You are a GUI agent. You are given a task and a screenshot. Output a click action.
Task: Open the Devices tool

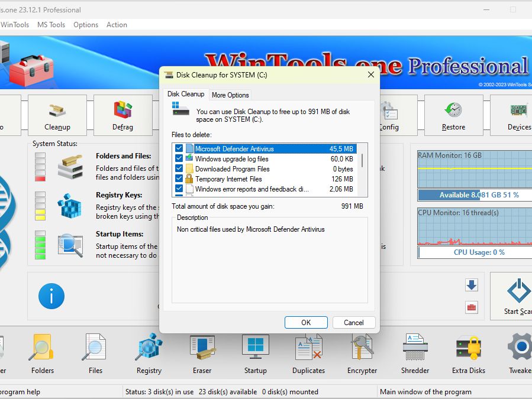point(511,115)
